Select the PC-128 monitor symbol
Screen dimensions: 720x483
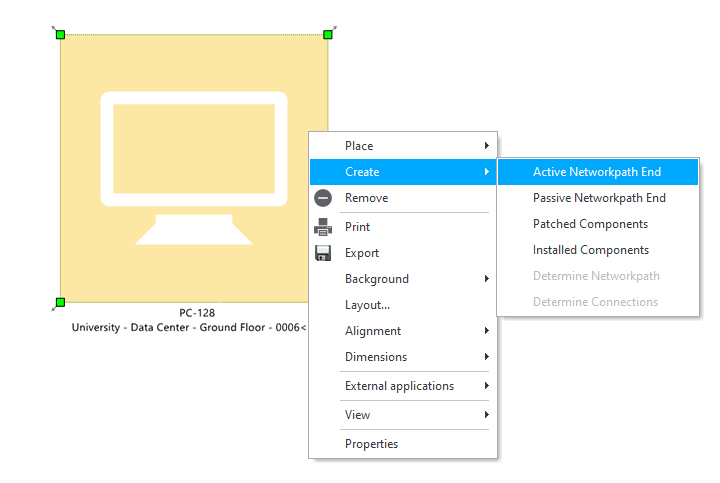(194, 168)
